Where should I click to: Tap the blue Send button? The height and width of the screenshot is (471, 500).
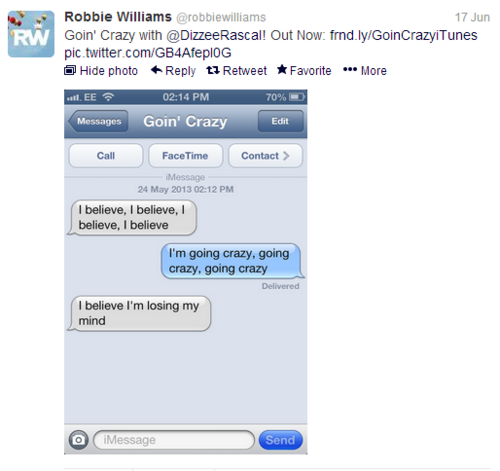[281, 440]
